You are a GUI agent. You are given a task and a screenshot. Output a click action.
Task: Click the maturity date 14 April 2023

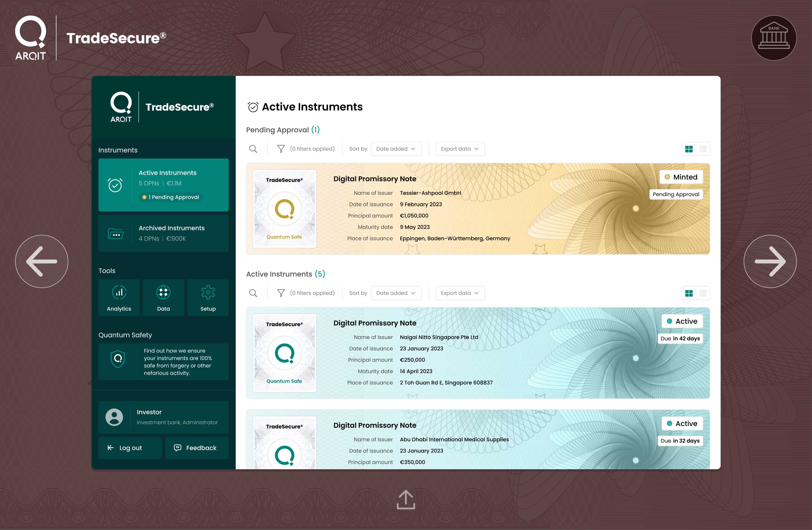point(416,371)
